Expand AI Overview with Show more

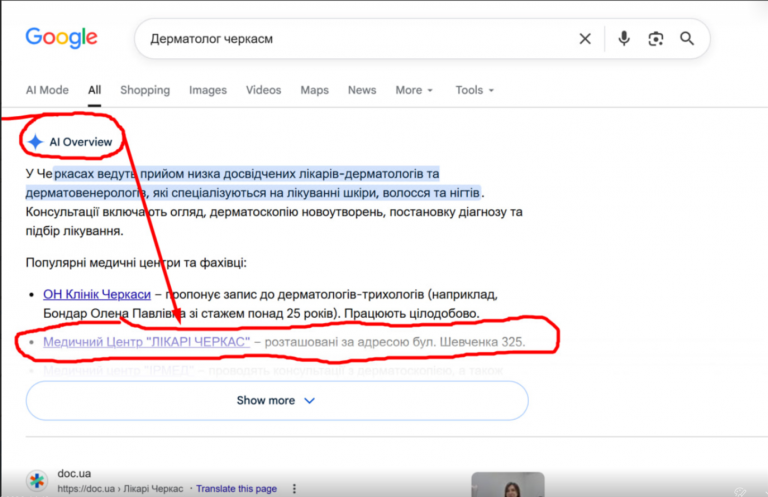tap(277, 401)
